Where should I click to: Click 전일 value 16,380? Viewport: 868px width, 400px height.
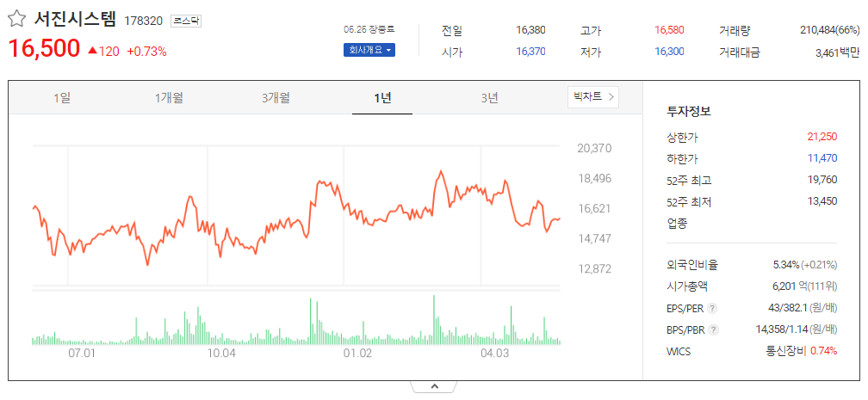[x=530, y=30]
